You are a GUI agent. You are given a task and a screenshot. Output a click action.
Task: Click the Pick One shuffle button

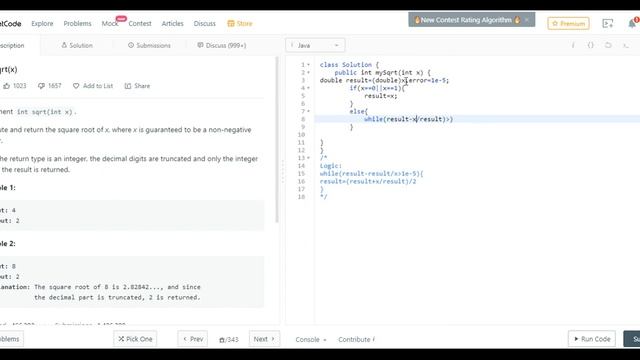pos(135,339)
